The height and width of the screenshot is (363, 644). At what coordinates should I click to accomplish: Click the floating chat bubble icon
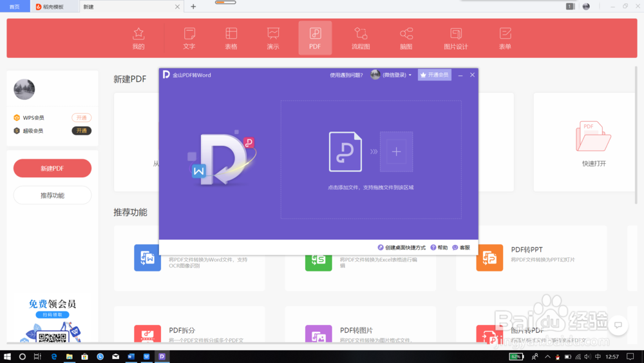coord(618,325)
